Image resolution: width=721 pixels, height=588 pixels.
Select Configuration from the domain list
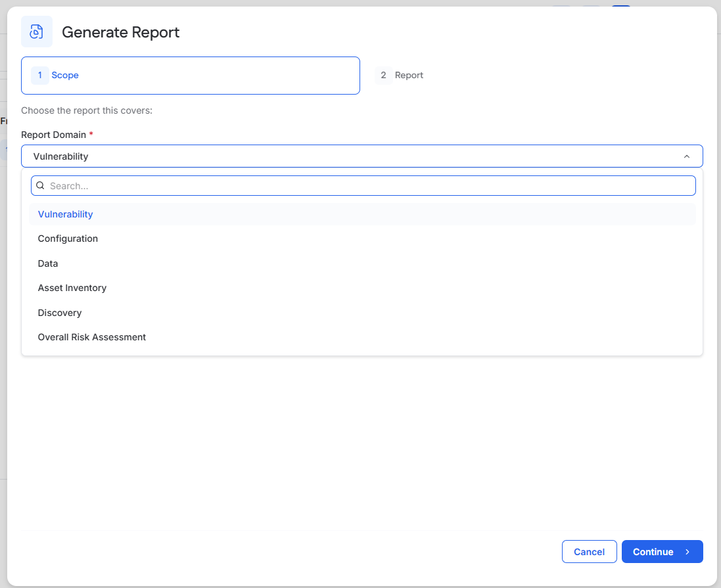tap(362, 238)
